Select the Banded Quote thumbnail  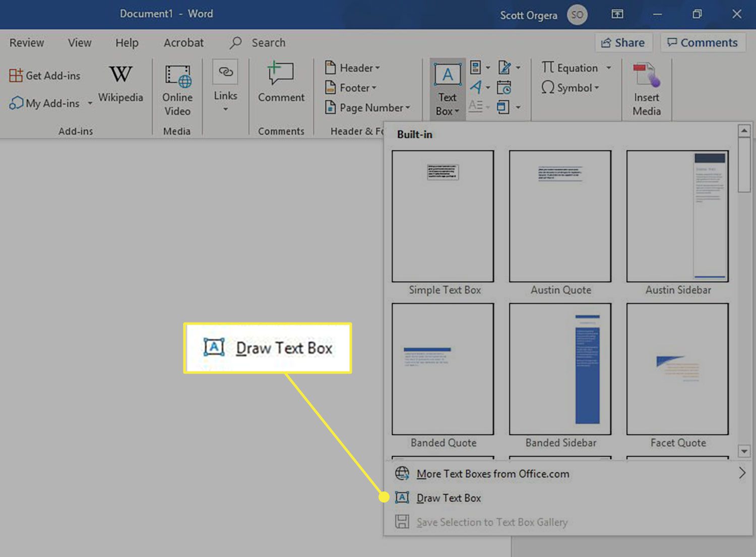(x=443, y=369)
